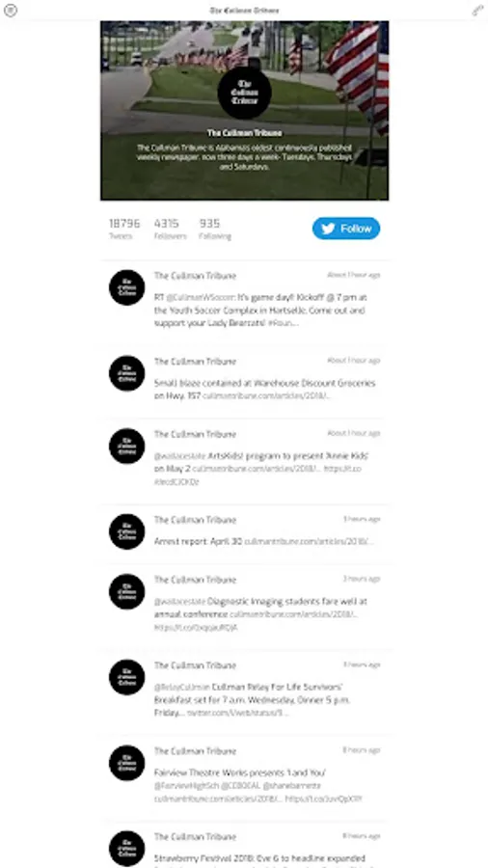Tap the compose pencil icon at top right
The height and width of the screenshot is (868, 488).
477,11
